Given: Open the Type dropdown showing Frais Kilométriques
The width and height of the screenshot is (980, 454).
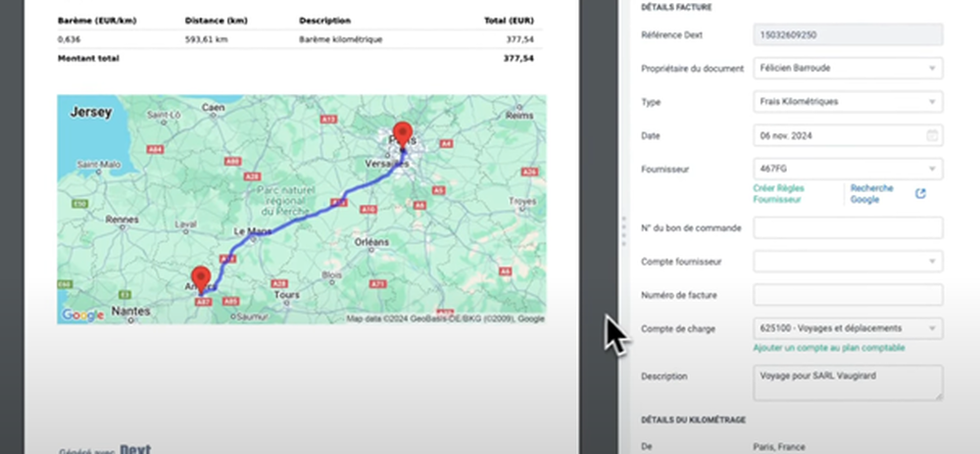Looking at the screenshot, I should pos(848,101).
